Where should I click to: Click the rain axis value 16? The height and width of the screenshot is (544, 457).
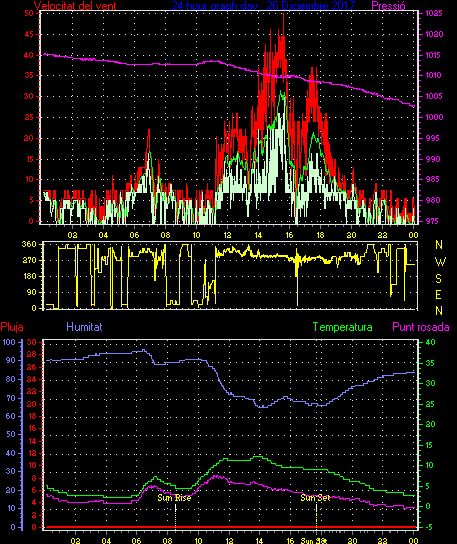pos(32,428)
